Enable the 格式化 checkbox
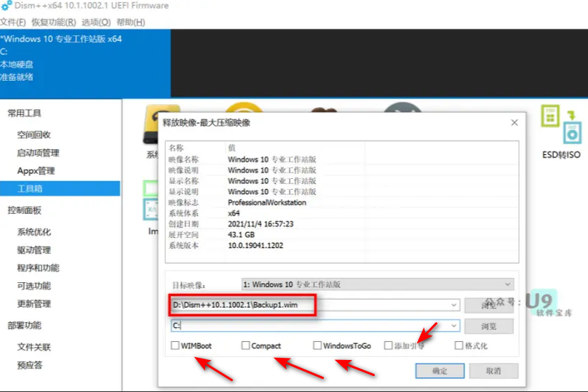Screen dimensions: 588x392 (459, 345)
